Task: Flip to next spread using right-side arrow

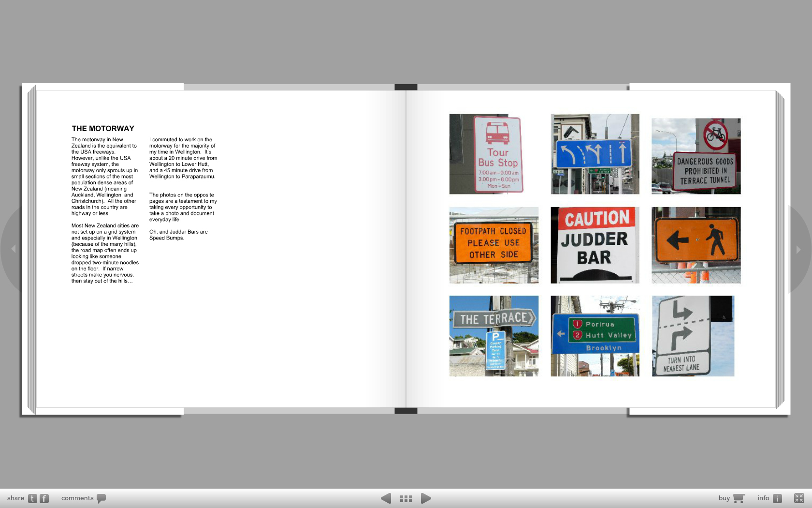Action: click(x=798, y=250)
